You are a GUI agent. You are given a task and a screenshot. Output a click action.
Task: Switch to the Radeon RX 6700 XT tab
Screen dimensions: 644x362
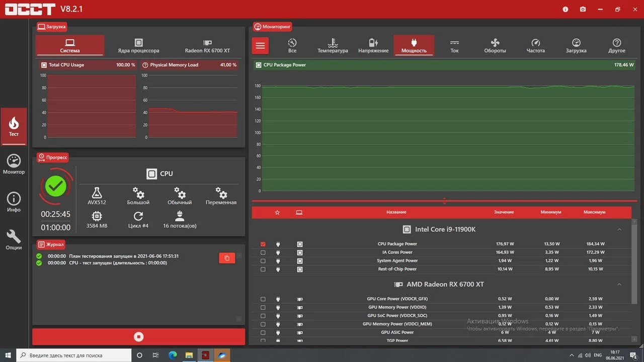pos(207,46)
